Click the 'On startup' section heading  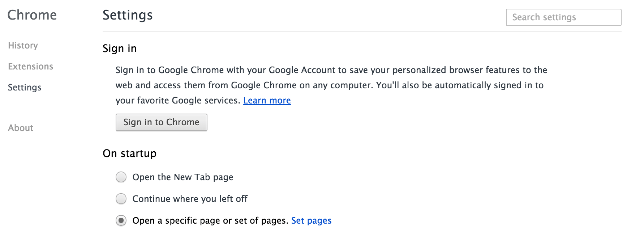[129, 153]
